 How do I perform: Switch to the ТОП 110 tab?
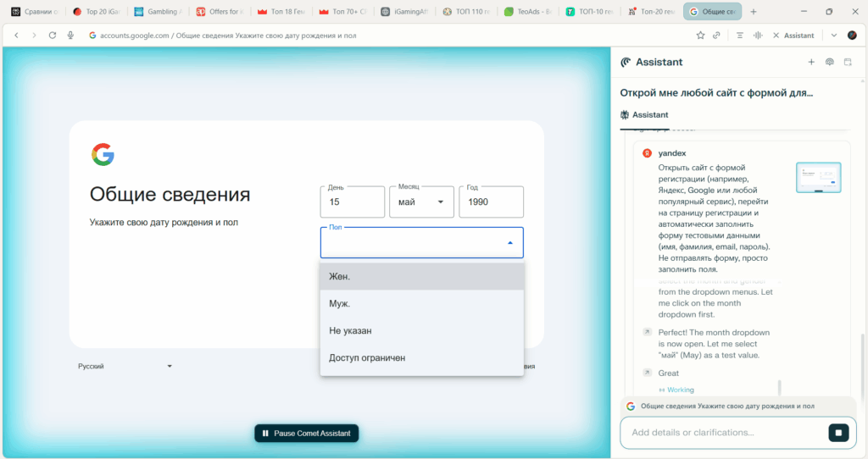coord(466,12)
